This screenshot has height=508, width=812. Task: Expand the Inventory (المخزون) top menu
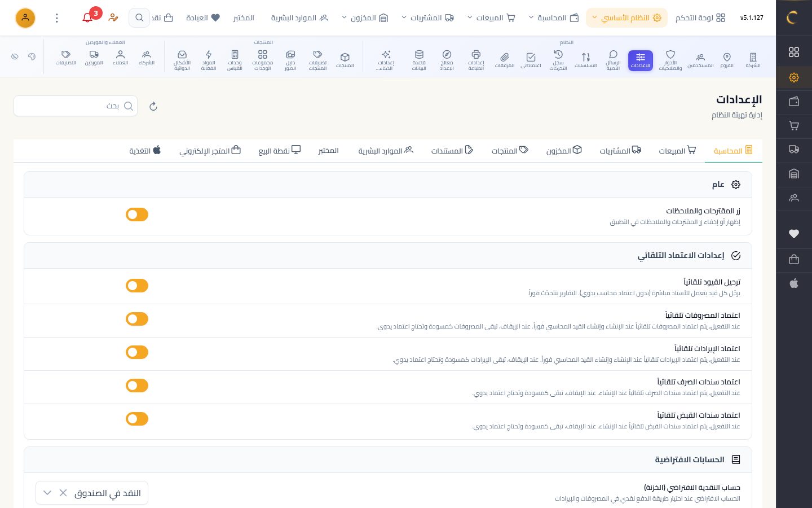click(365, 17)
